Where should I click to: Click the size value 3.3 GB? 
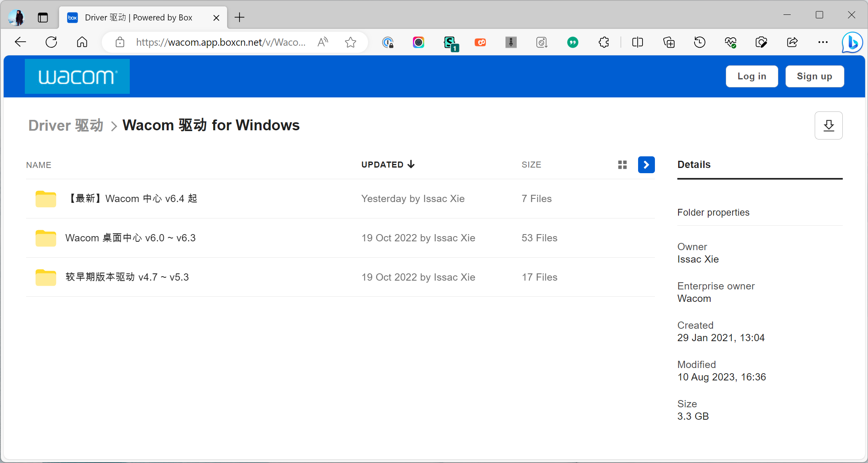[693, 416]
